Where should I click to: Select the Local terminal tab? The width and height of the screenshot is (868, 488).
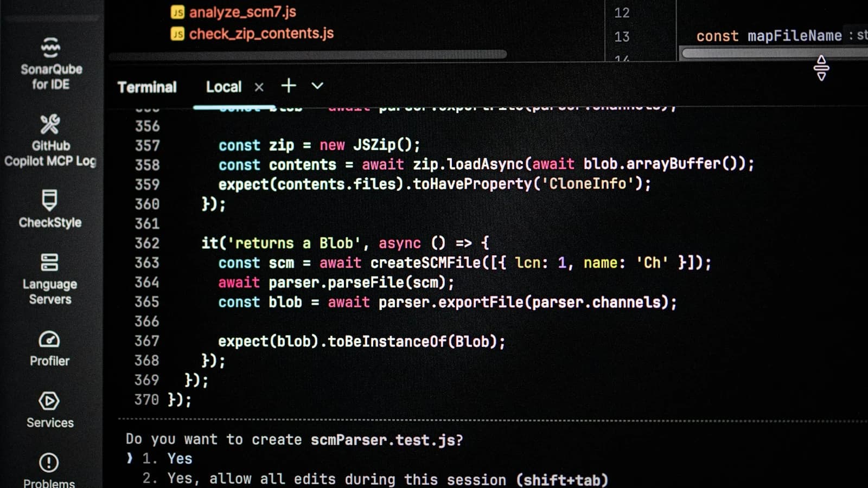[224, 87]
